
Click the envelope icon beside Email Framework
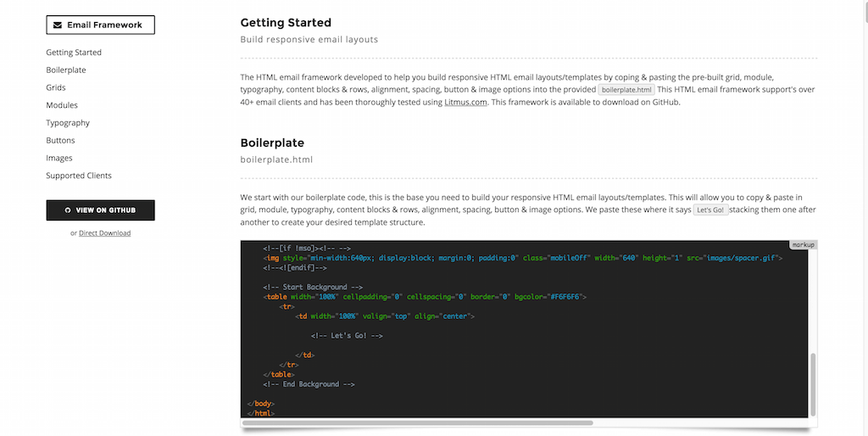pos(58,25)
